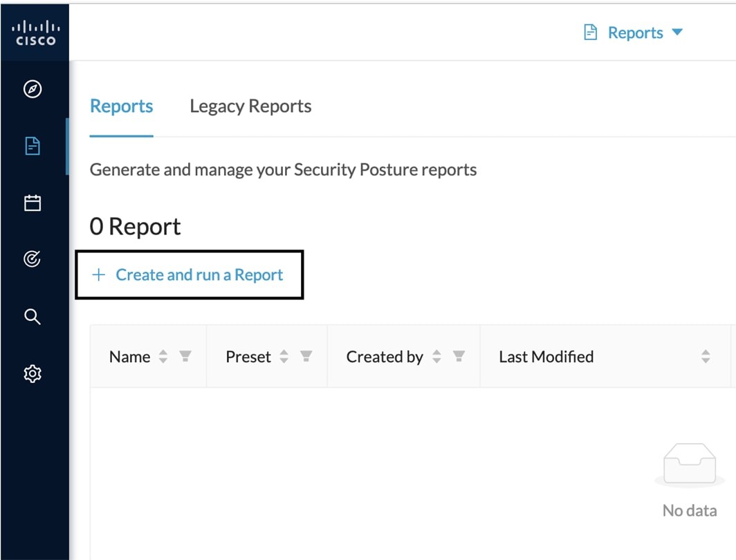Select the Explore compass icon in sidebar
Viewport: 736px width, 560px height.
point(33,88)
